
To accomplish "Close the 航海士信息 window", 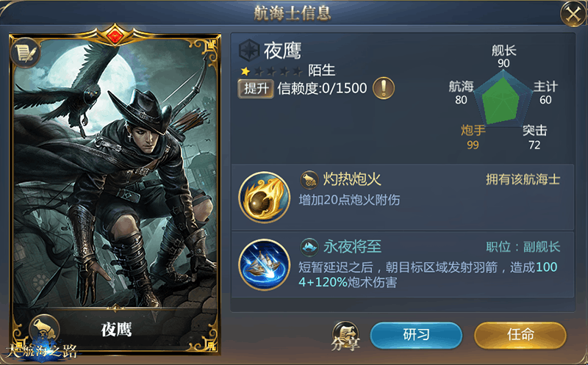I will click(x=573, y=15).
